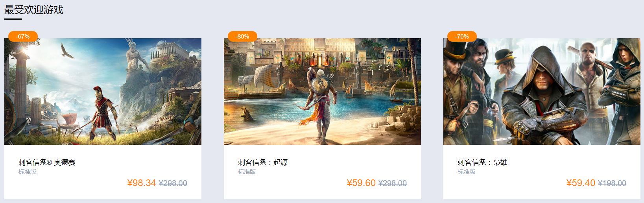Click the -80% discount badge
This screenshot has height=203, width=644.
242,36
